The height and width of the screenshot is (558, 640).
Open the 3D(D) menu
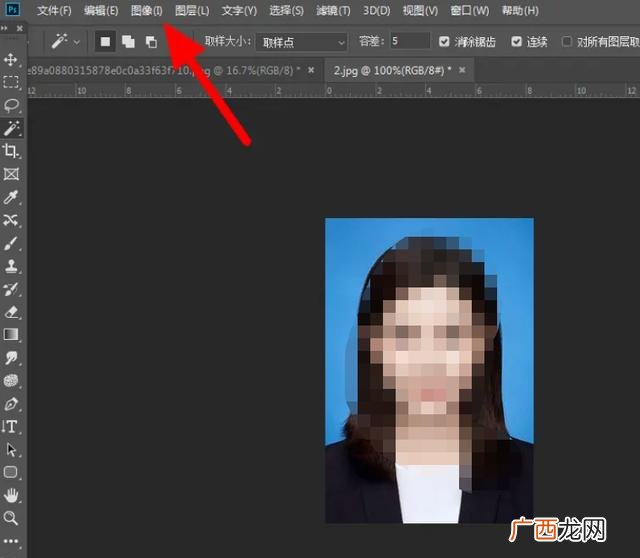click(377, 10)
